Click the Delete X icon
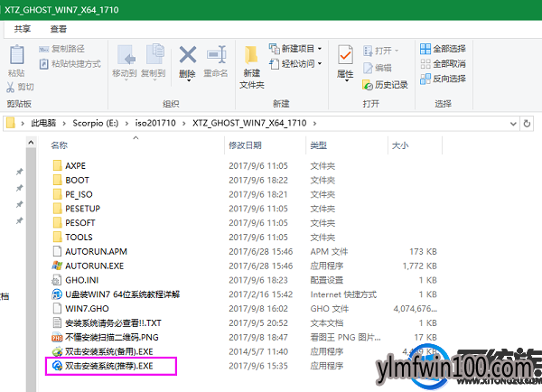This screenshot has height=392, width=542. tap(188, 54)
